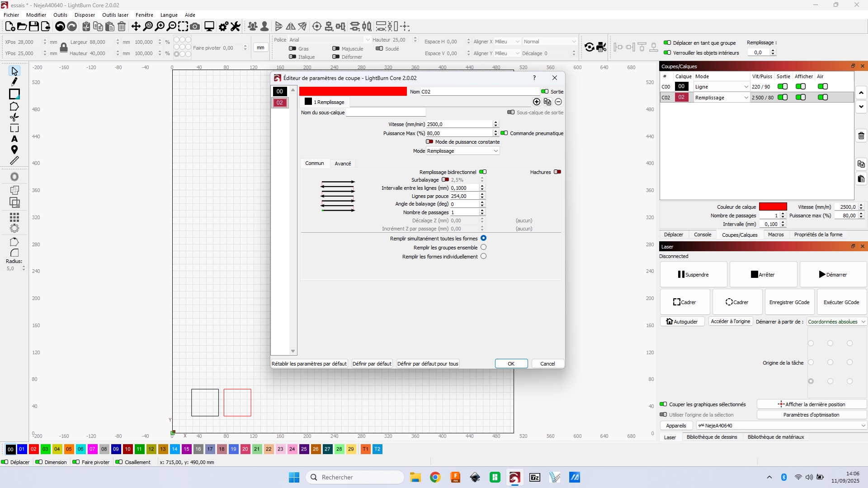Toggle Remplissage bidirectionnel switch
The image size is (868, 488).
(483, 172)
